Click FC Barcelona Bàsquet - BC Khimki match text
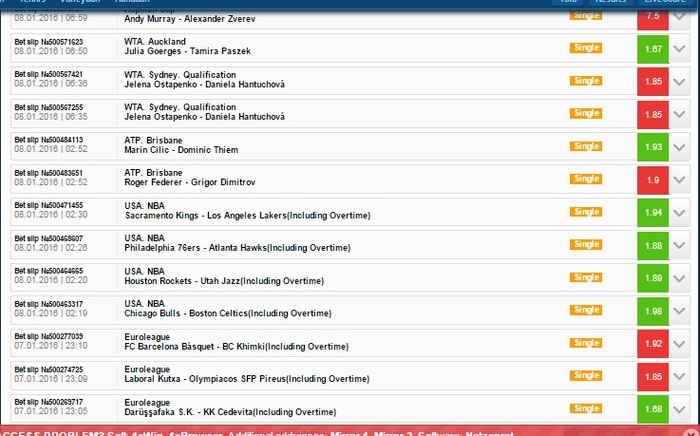700x436 pixels. pos(237,347)
